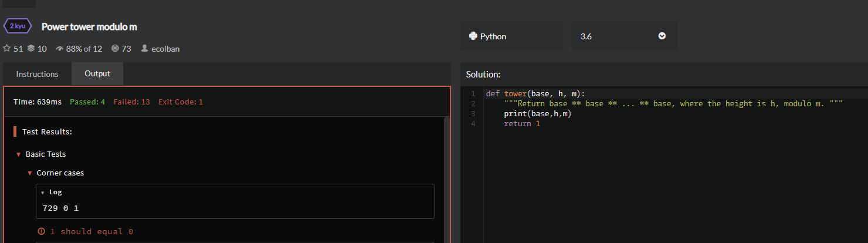868x243 pixels.
Task: Click the star icon showing 51
Action: (7, 49)
